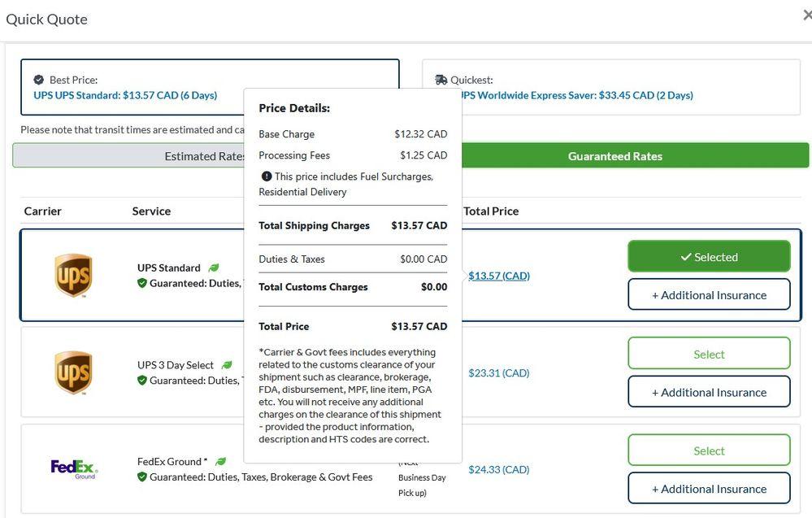Click the Price Details heading

click(x=294, y=108)
